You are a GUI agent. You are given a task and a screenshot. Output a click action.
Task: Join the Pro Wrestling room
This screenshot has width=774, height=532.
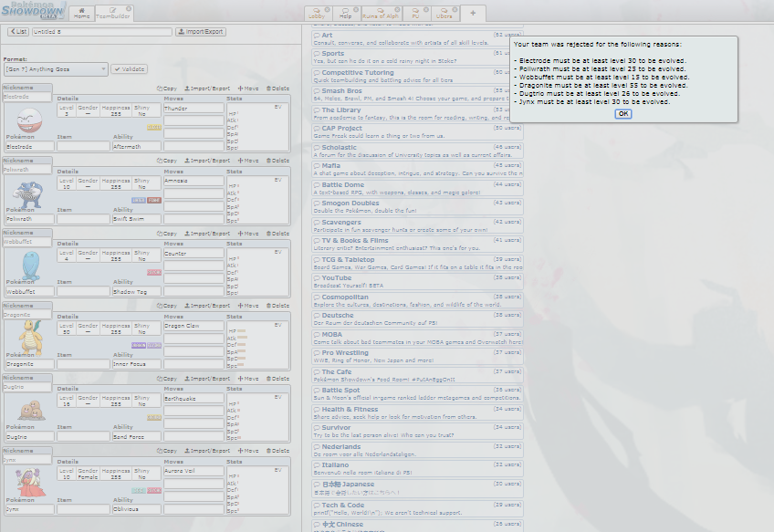417,357
